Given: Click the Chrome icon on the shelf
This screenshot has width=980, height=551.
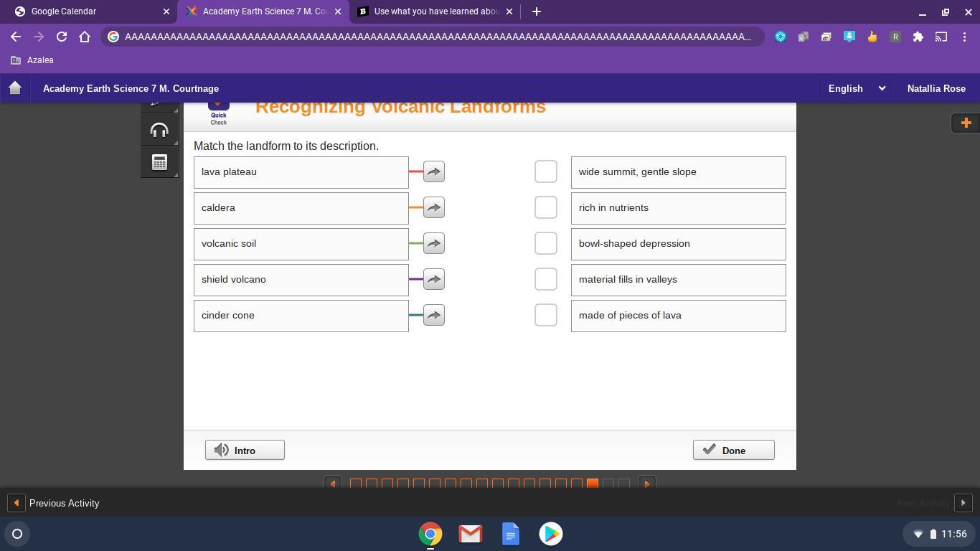Looking at the screenshot, I should click(x=430, y=534).
